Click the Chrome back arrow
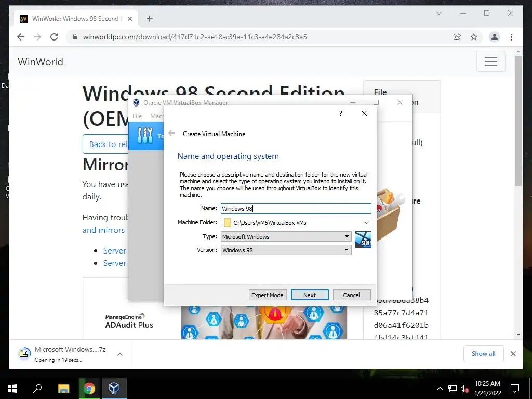The image size is (532, 399). coord(21,37)
